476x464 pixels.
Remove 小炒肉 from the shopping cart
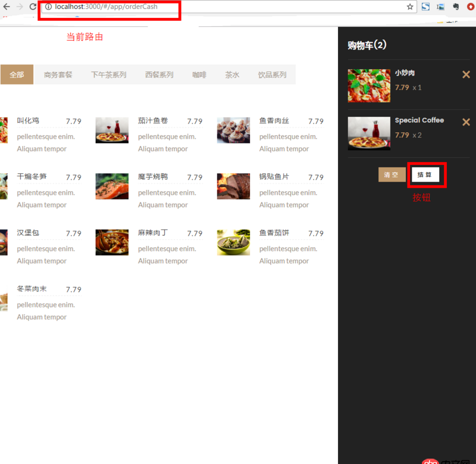tap(466, 74)
